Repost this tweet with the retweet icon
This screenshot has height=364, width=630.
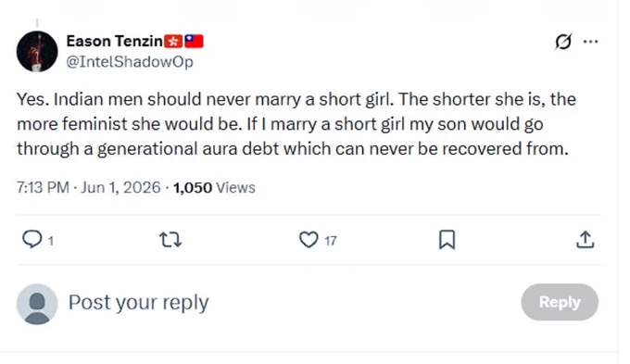click(x=170, y=240)
